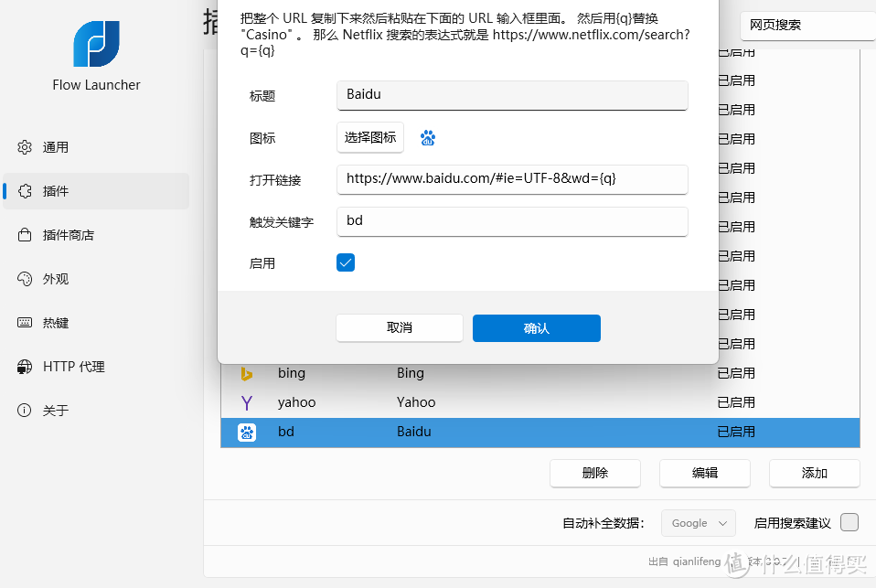Screen dimensions: 876x588
Task: Select the Baidu title in highlighted row
Action: (414, 432)
